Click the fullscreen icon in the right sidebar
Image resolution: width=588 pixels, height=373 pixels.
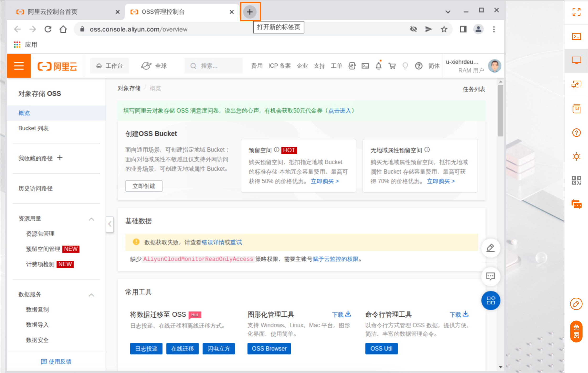(x=576, y=12)
